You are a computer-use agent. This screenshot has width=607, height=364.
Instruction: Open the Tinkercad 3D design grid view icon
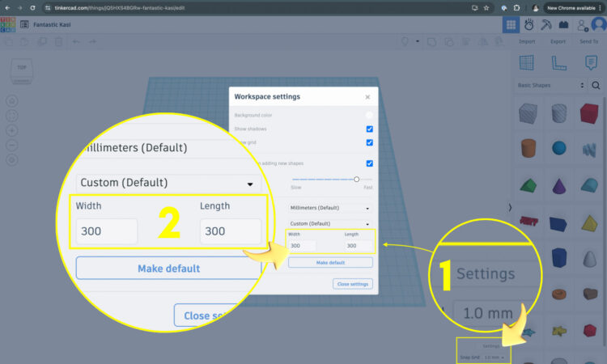511,25
